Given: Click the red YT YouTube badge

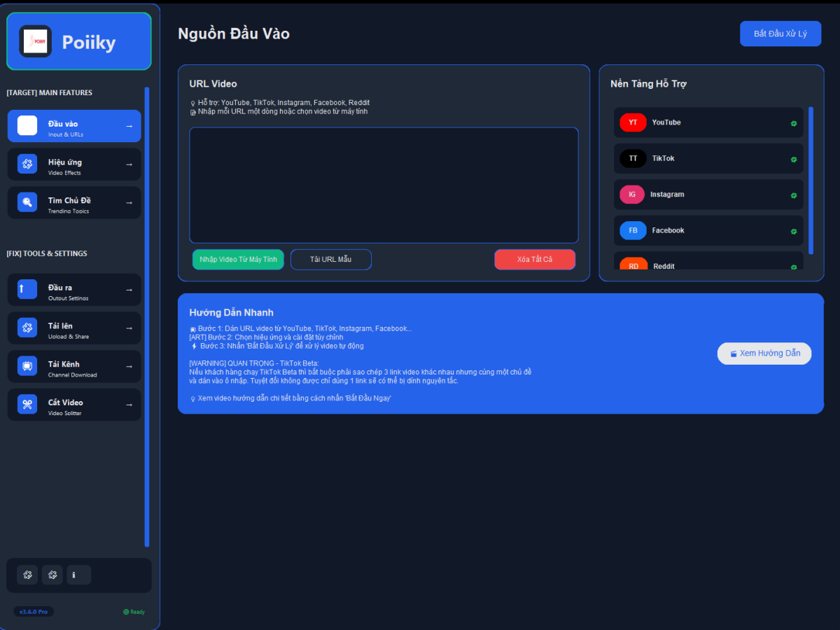Looking at the screenshot, I should tap(633, 122).
